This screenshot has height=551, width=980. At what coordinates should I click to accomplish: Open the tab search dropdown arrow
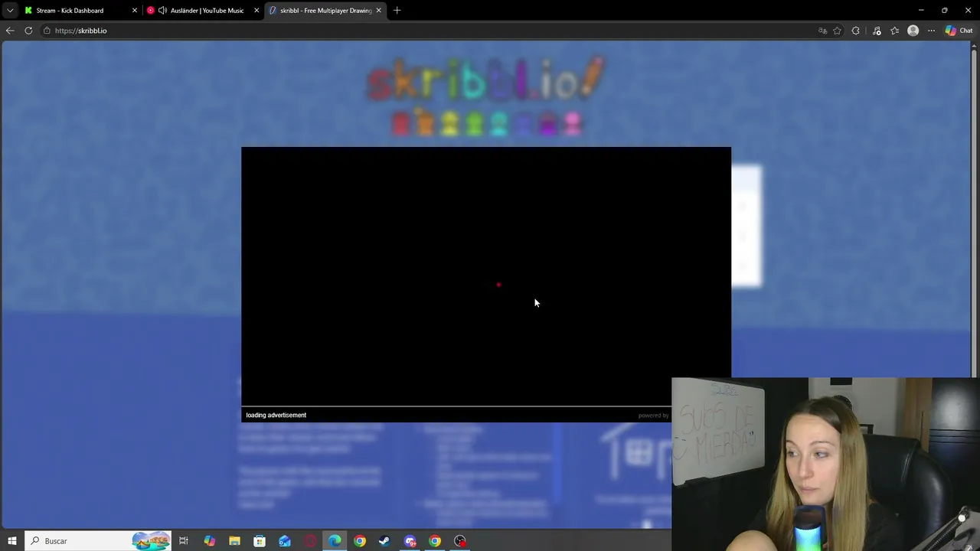(x=10, y=11)
